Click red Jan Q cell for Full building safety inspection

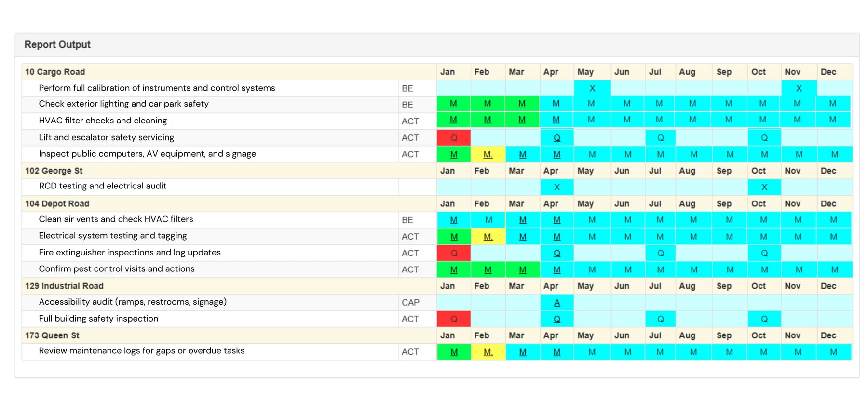(x=454, y=319)
